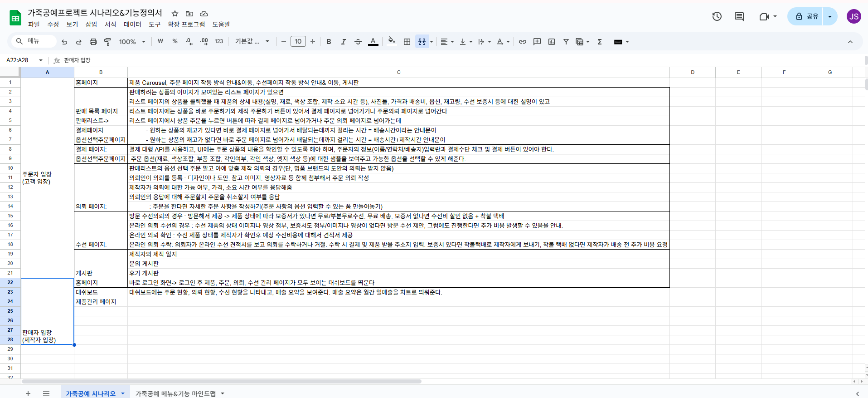Open the 서식 menu
Image resolution: width=868 pixels, height=398 pixels.
tap(110, 25)
